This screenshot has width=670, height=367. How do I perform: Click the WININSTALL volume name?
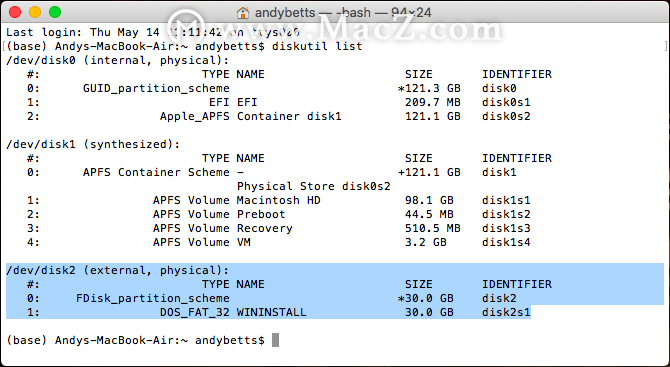(271, 312)
